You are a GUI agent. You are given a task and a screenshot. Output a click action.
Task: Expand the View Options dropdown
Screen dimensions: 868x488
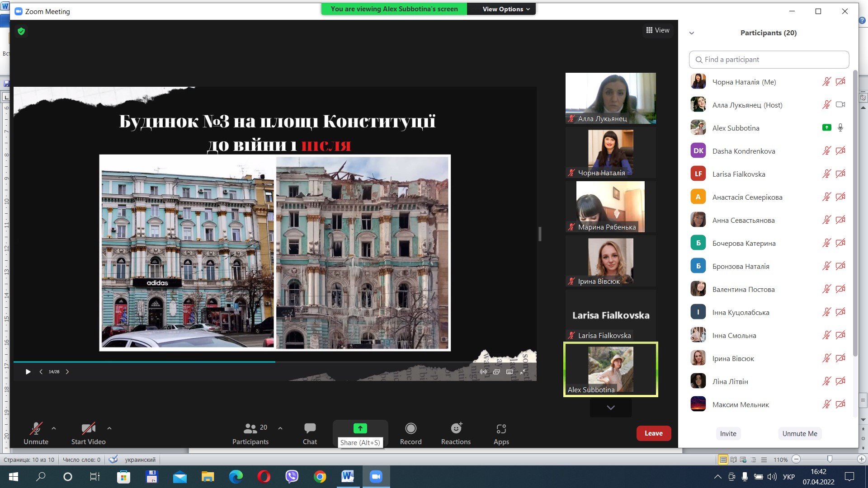[505, 9]
